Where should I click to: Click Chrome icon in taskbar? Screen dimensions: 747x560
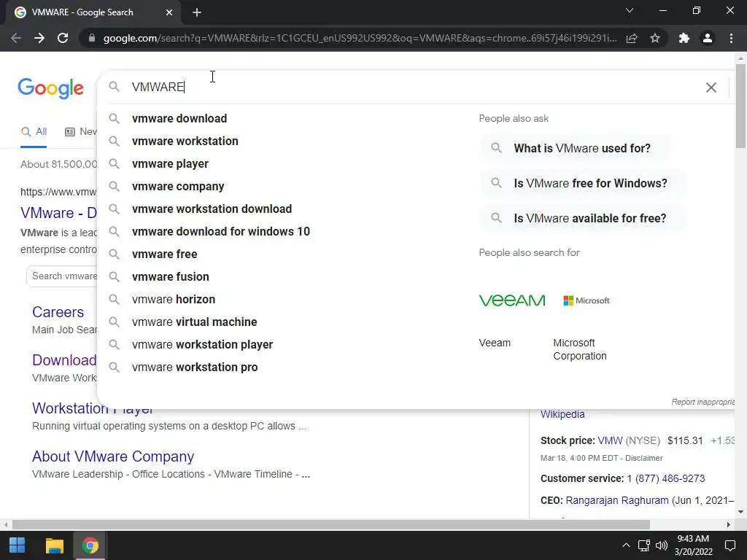tap(90, 545)
